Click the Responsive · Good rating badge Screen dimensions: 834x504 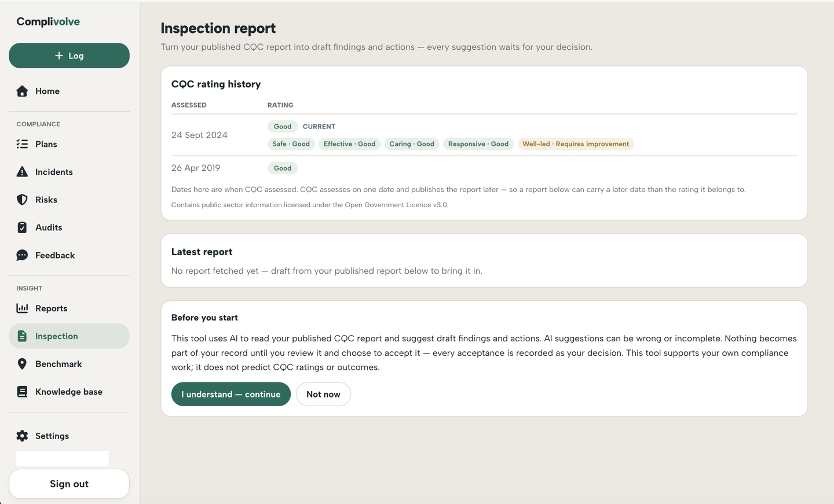478,144
